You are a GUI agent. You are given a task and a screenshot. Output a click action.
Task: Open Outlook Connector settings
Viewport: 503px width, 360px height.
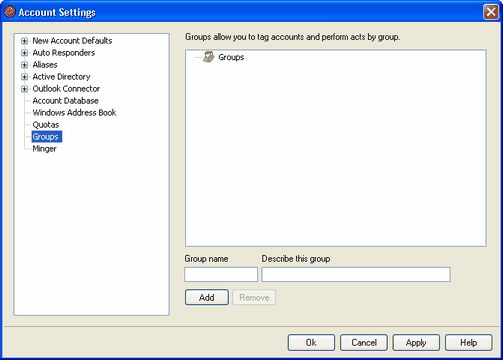click(66, 89)
